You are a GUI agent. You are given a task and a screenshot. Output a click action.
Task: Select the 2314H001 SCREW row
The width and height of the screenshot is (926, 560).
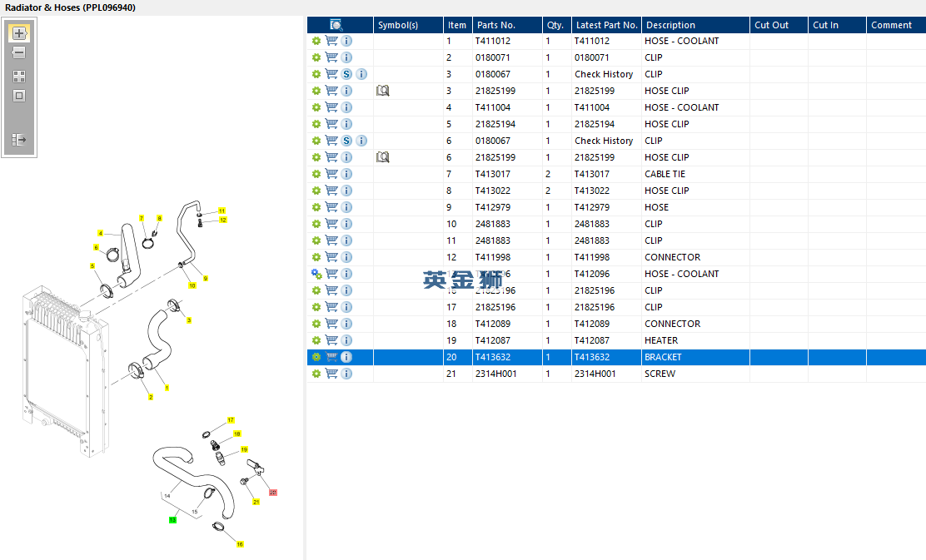coord(616,374)
